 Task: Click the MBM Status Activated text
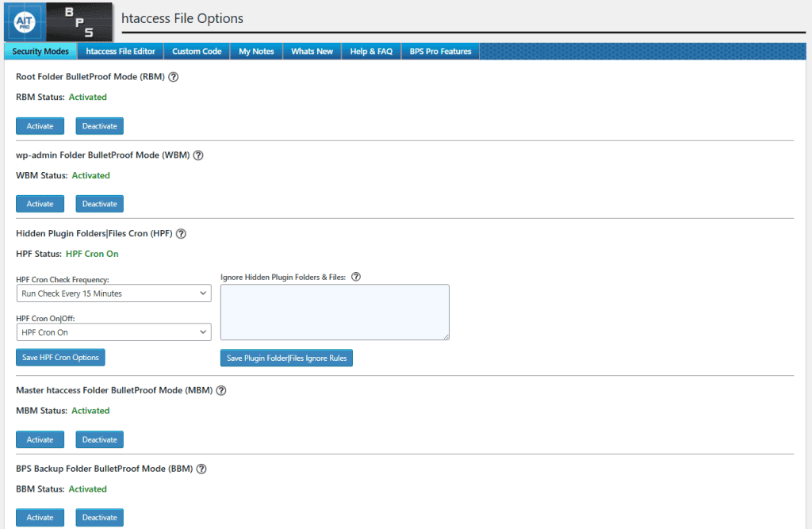(90, 411)
